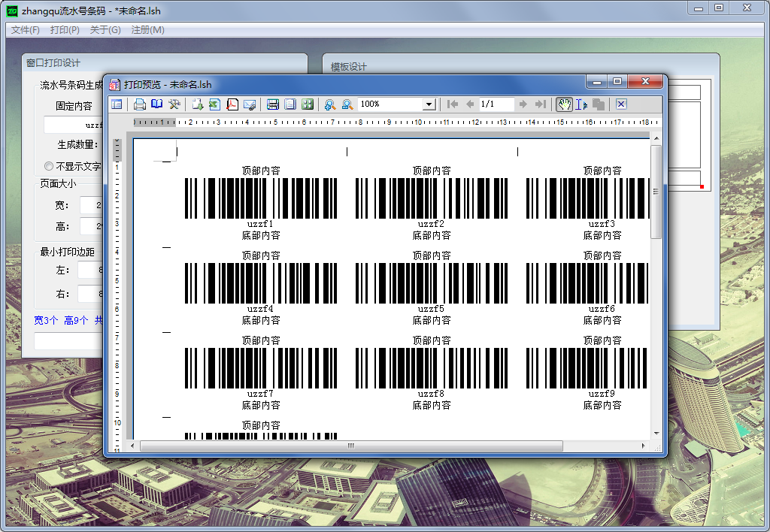Export to Excel icon in preview toolbar
The height and width of the screenshot is (532, 770).
[x=214, y=104]
